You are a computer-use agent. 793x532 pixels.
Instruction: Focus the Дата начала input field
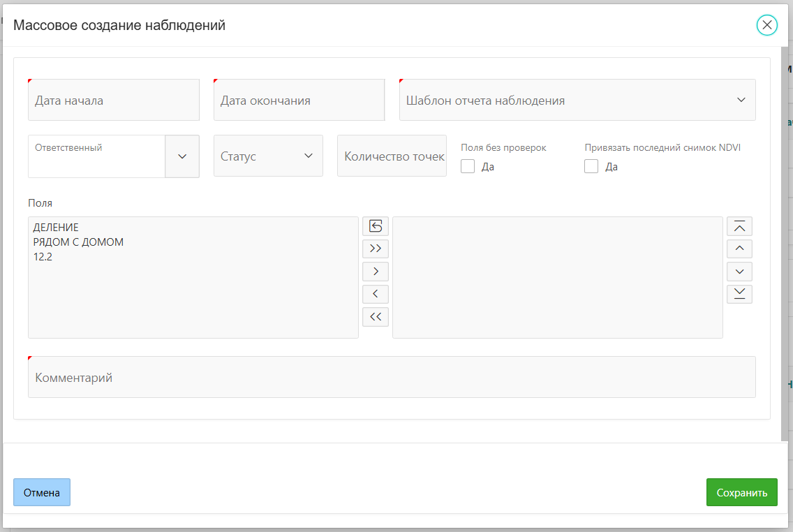114,100
